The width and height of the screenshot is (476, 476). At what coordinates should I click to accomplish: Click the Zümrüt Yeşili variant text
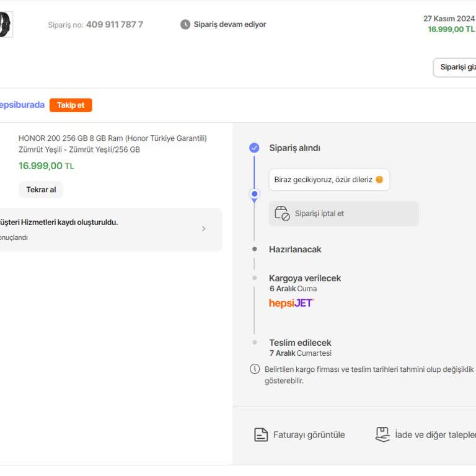point(79,149)
